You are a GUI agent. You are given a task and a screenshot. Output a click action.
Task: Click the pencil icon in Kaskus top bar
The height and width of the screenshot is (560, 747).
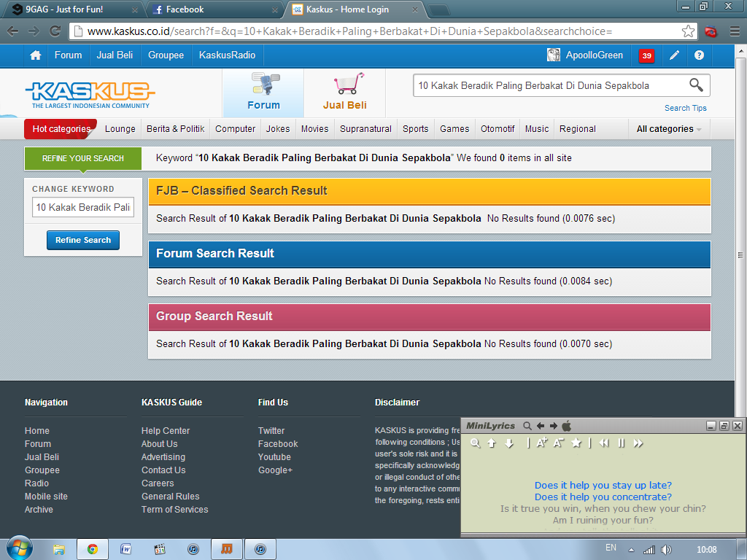click(674, 55)
